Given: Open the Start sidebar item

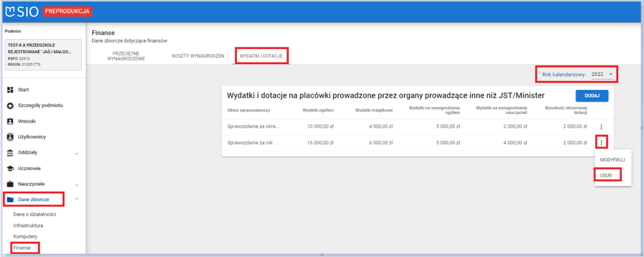Looking at the screenshot, I should pyautogui.click(x=23, y=89).
